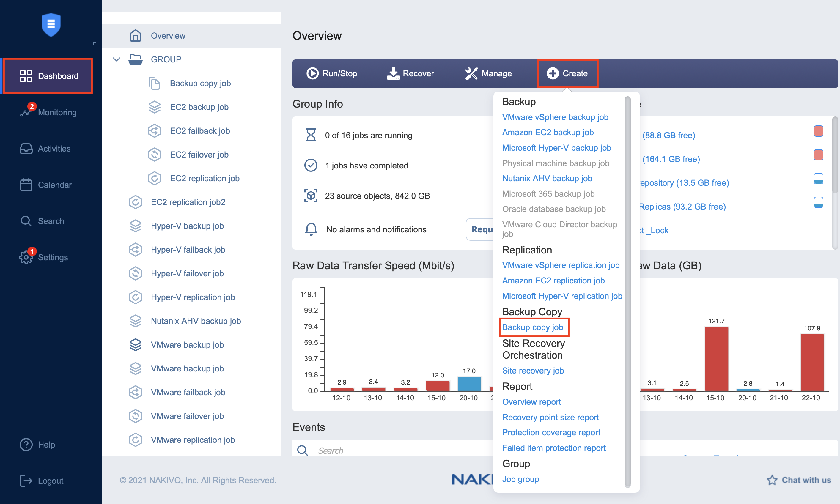
Task: Click the 15-10 bar valued 121.7
Action: pyautogui.click(x=716, y=359)
